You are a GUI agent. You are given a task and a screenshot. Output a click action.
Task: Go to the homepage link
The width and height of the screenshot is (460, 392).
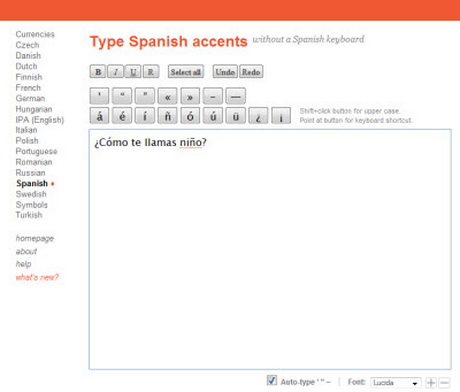pyautogui.click(x=35, y=238)
